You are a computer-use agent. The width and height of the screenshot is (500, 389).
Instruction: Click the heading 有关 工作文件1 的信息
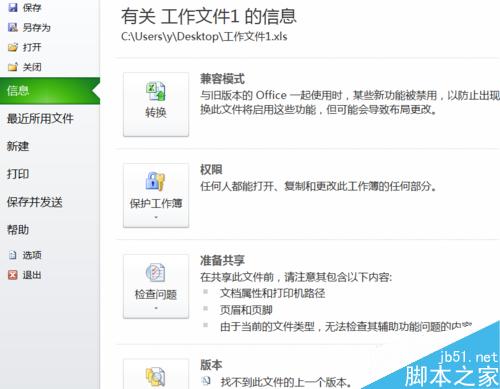[x=209, y=16]
